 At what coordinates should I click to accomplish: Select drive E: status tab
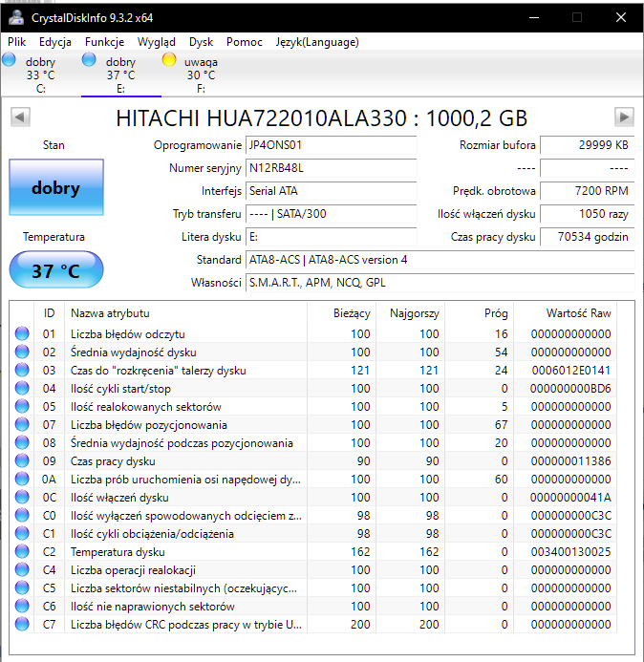click(120, 75)
